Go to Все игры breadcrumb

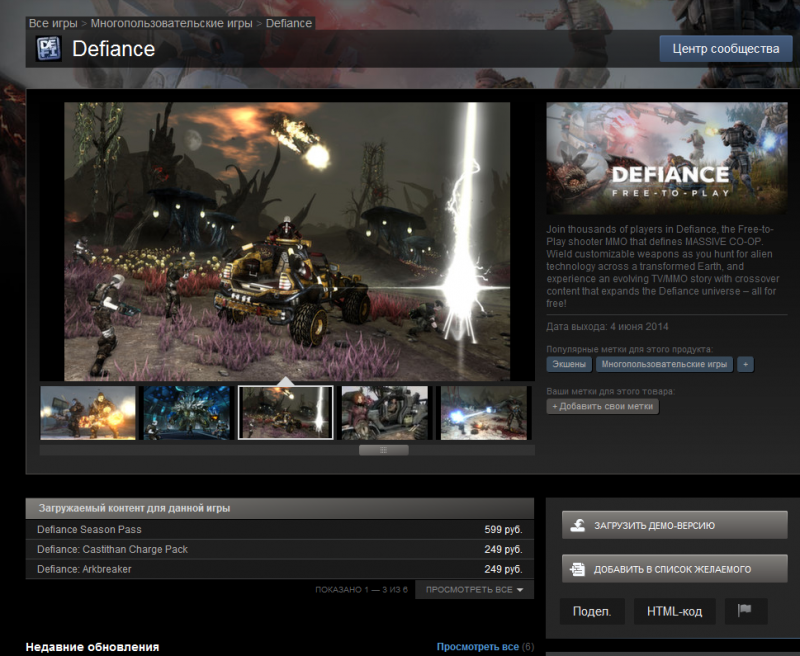[53, 23]
